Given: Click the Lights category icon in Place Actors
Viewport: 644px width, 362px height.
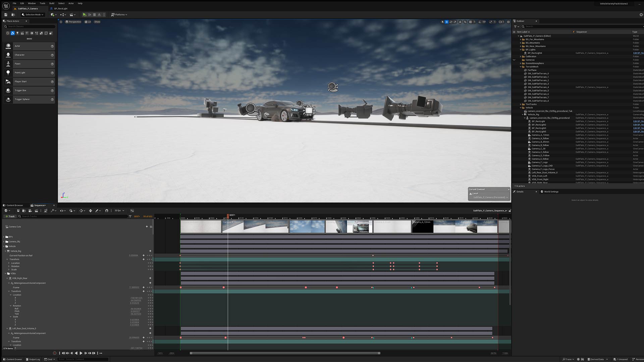Looking at the screenshot, I should 17,33.
